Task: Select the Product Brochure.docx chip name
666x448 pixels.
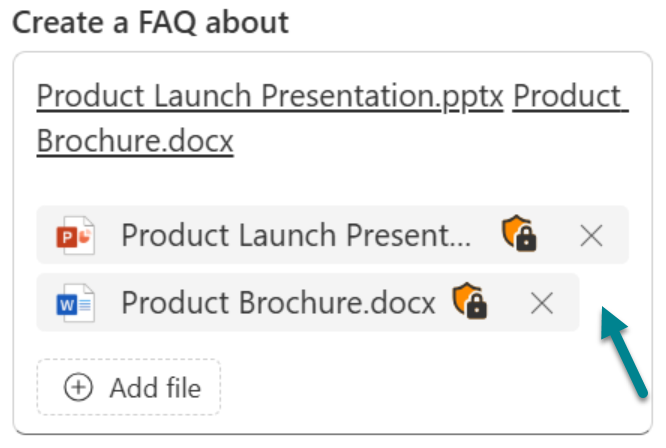Action: point(278,302)
